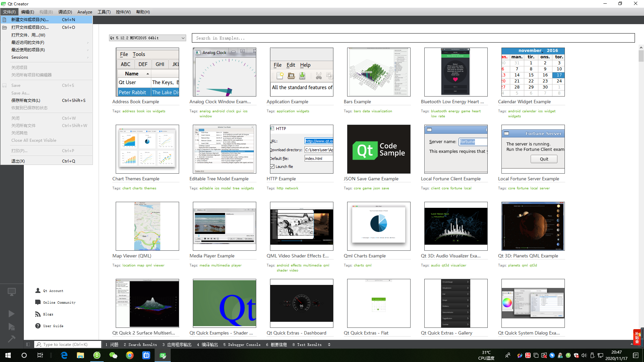Open Windows Start menu
This screenshot has width=644, height=362.
(x=8, y=355)
